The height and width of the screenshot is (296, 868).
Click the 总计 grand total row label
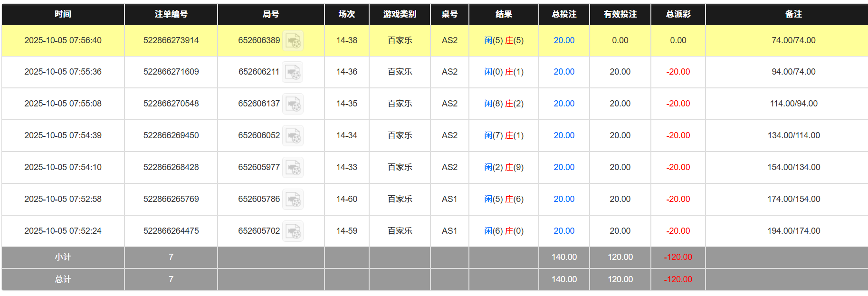click(x=63, y=279)
